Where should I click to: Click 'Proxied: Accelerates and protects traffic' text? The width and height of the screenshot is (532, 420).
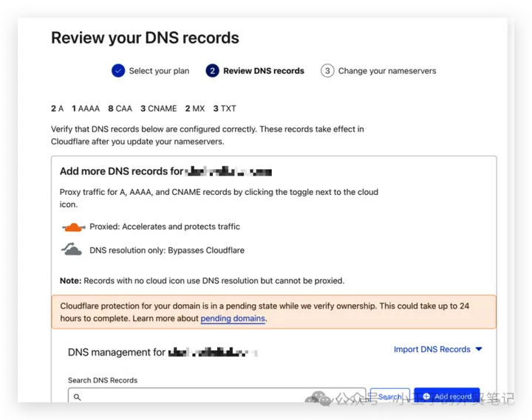pos(165,227)
